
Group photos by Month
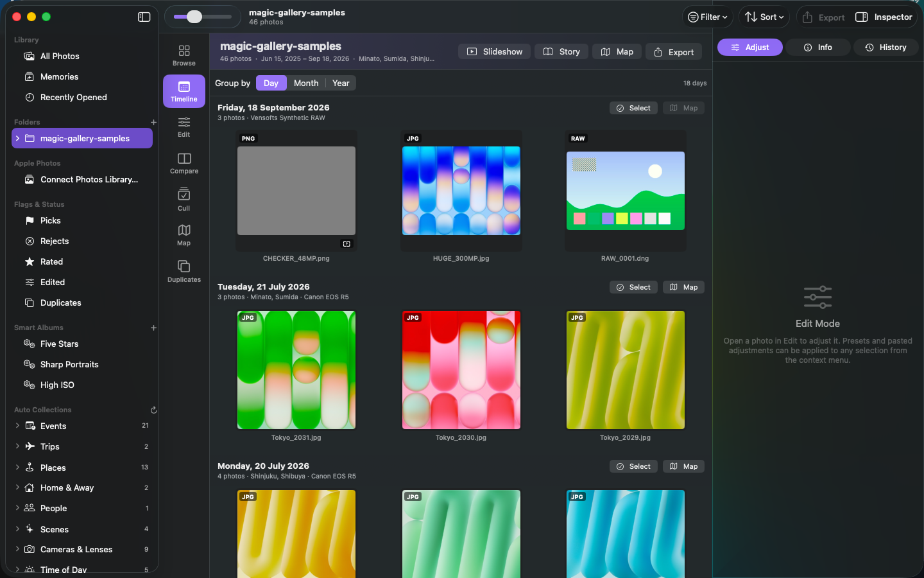pos(306,83)
